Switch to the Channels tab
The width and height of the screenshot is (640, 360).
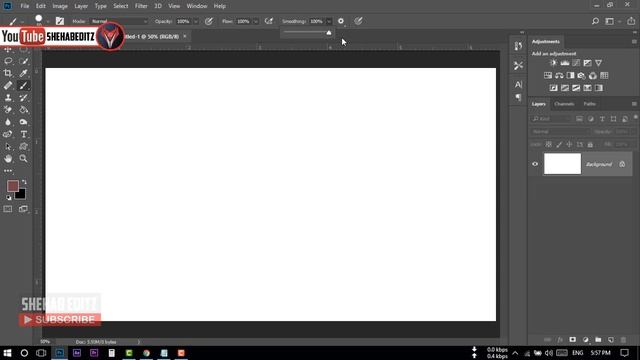(564, 104)
